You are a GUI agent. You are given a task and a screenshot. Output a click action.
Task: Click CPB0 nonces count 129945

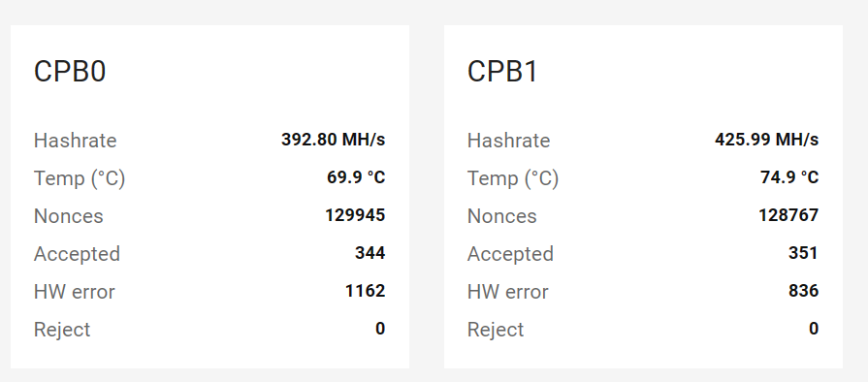tap(355, 215)
